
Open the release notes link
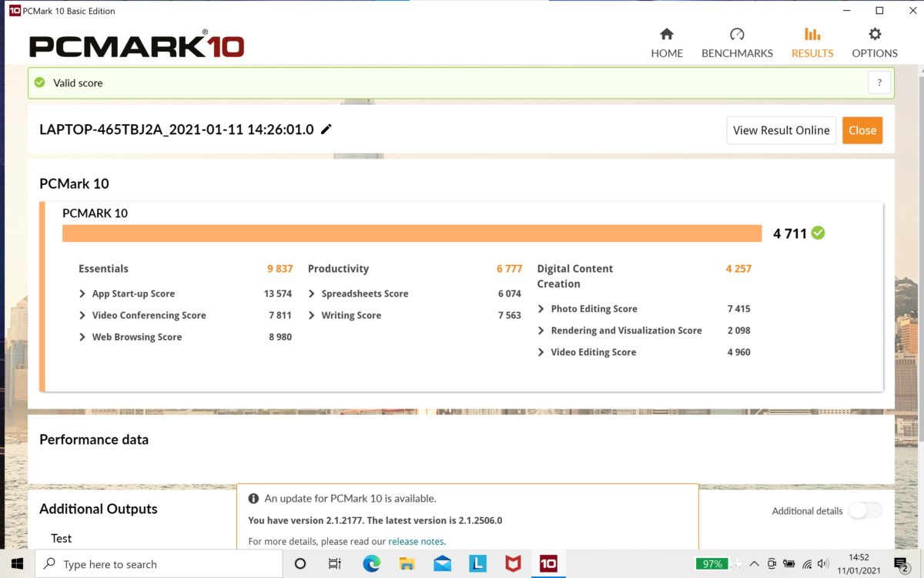416,542
